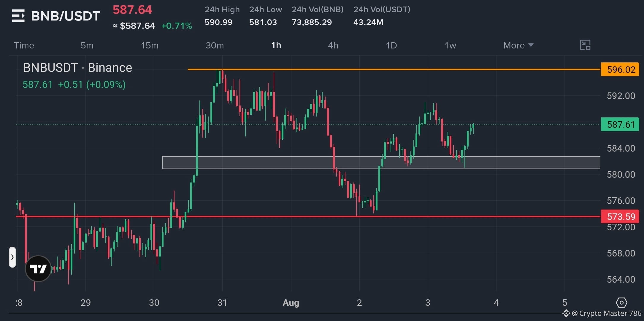The width and height of the screenshot is (644, 321).
Task: Click the 24h Vol(USDT) value 43.24M
Action: (368, 22)
